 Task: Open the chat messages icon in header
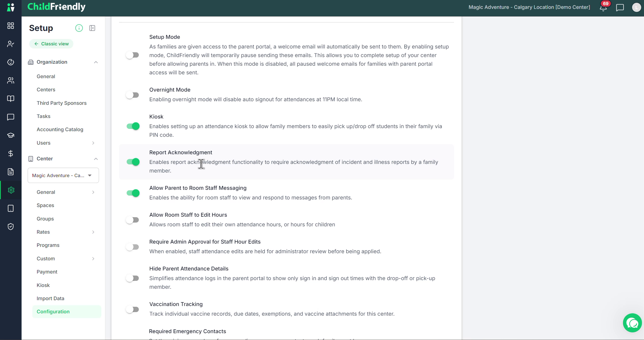(x=620, y=8)
